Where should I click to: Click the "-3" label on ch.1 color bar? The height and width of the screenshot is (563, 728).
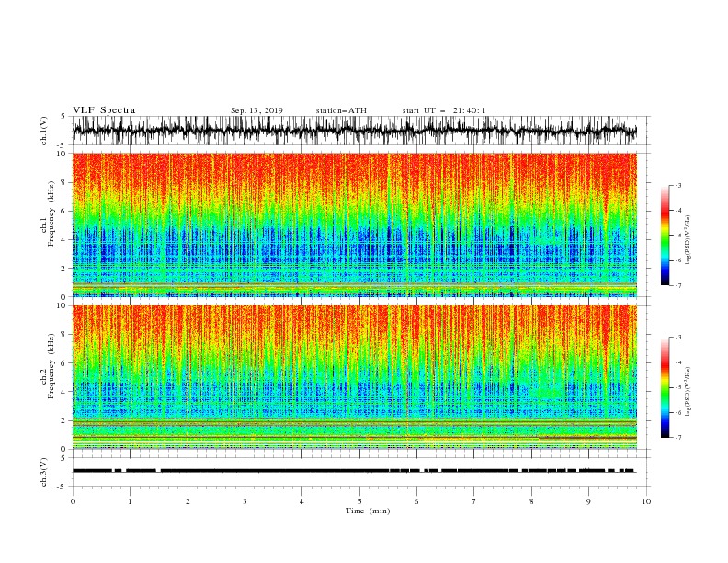coord(677,185)
